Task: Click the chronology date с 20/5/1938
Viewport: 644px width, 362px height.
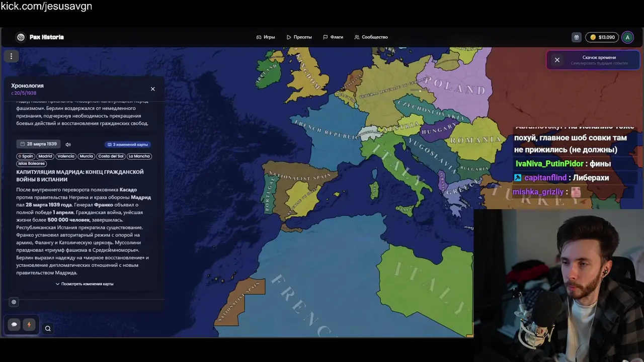Action: point(24,94)
